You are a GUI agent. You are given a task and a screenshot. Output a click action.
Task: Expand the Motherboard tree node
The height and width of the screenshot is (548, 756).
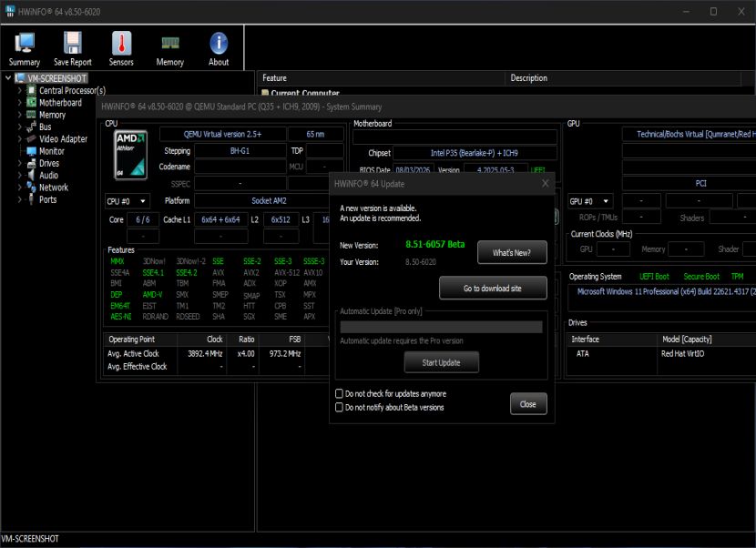click(x=20, y=102)
